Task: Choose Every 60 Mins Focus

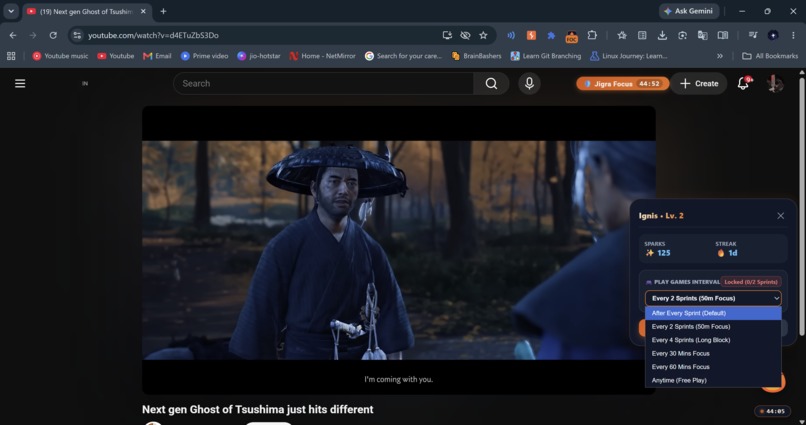Action: pos(713,367)
